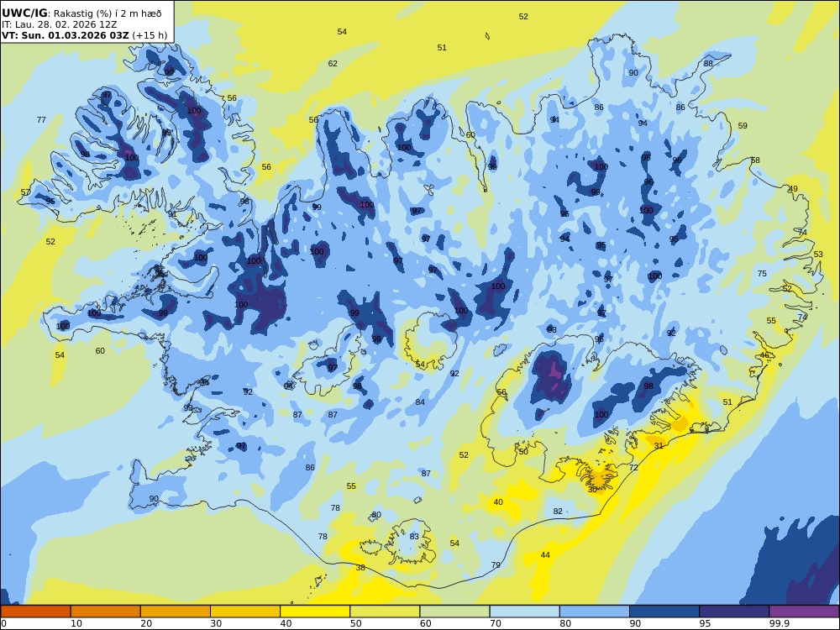Select the above-99.9 violet legend swatch
Viewport: 840px width, 630px height.
coord(804,612)
